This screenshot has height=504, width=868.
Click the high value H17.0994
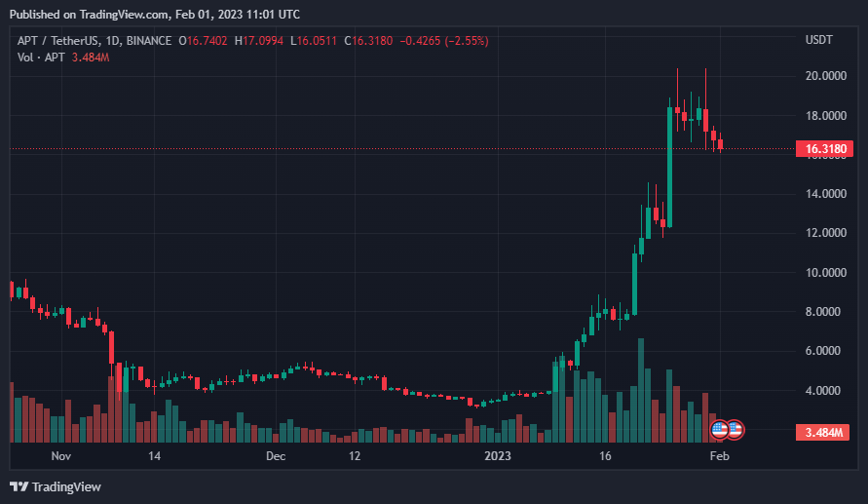point(259,40)
